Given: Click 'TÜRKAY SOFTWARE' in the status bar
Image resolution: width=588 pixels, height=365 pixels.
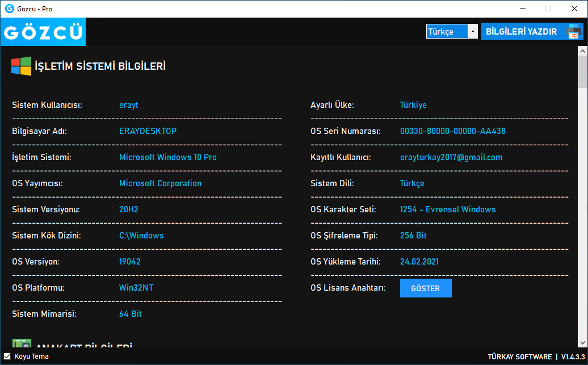Looking at the screenshot, I should [520, 356].
